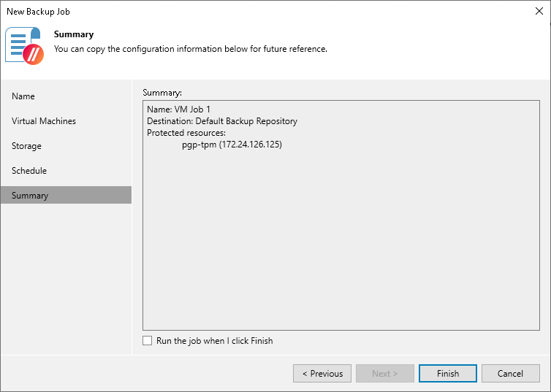Select the Summary step in sidebar
The image size is (551, 392).
point(30,196)
